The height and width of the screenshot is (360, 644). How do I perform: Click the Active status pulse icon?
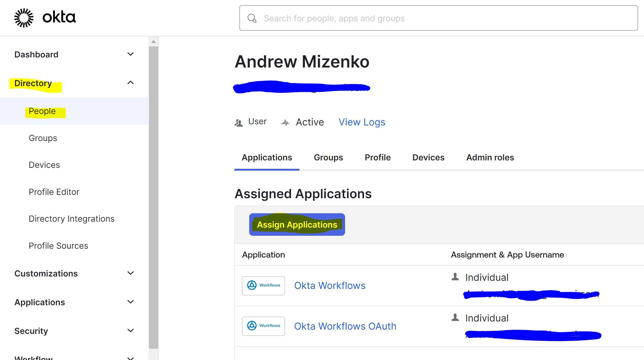(285, 122)
